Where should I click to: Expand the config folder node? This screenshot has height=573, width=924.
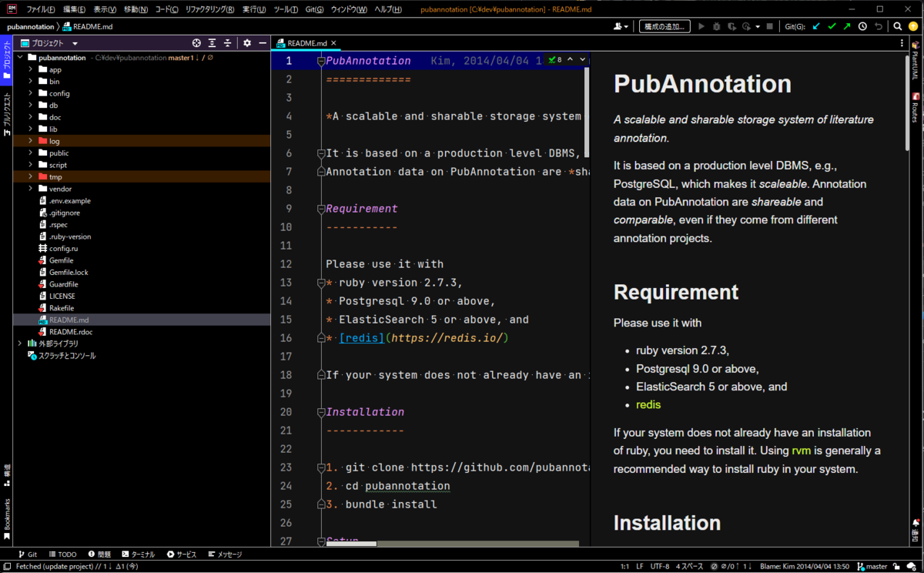[31, 93]
